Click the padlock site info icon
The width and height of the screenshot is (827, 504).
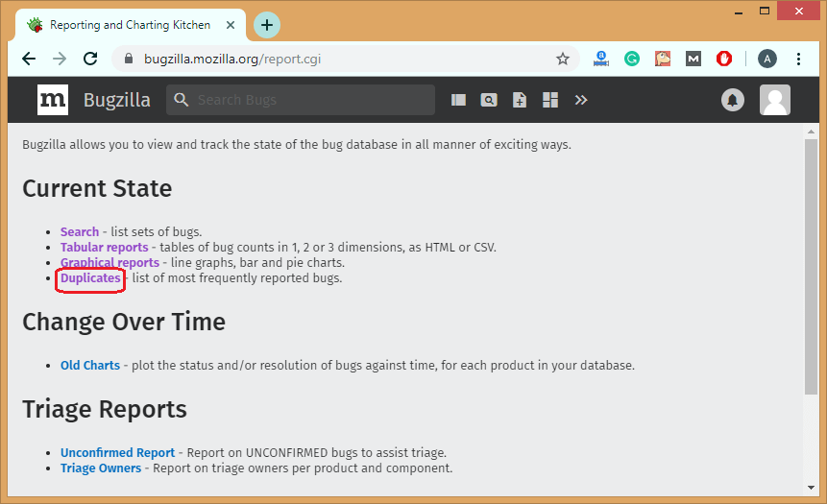(x=128, y=59)
